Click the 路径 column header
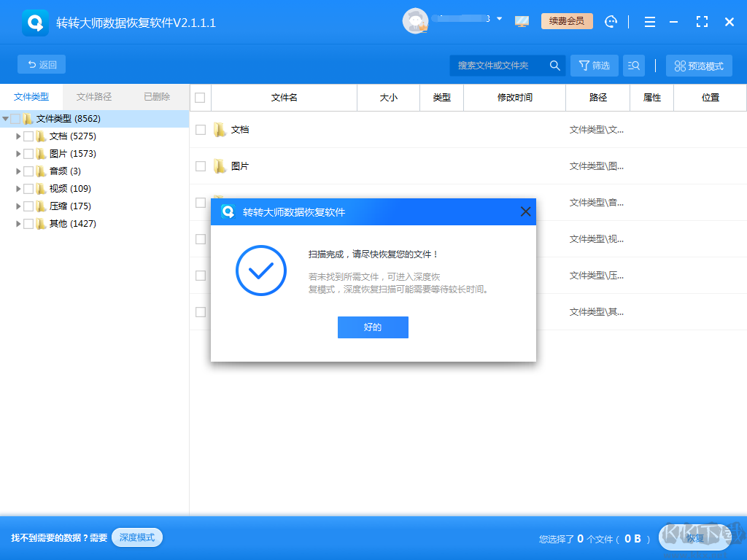Image resolution: width=747 pixels, height=560 pixels. [x=598, y=98]
